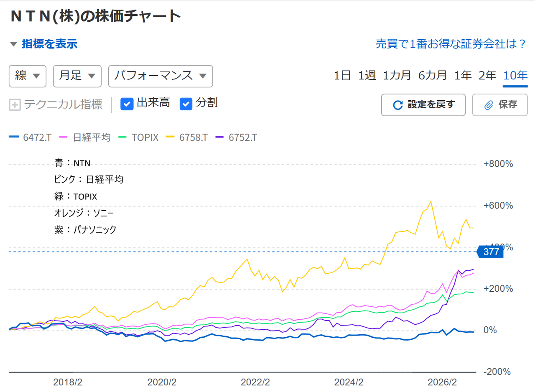This screenshot has height=392, width=535.
Task: Select the 1週 time range
Action: coord(367,76)
